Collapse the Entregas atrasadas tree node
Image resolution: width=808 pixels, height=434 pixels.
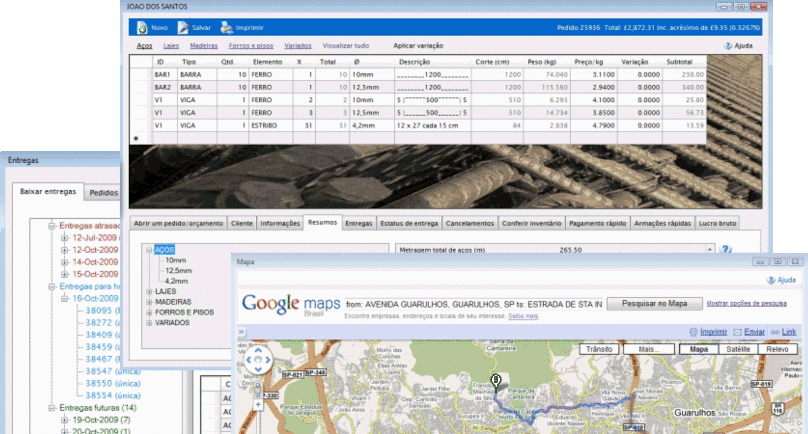52,226
